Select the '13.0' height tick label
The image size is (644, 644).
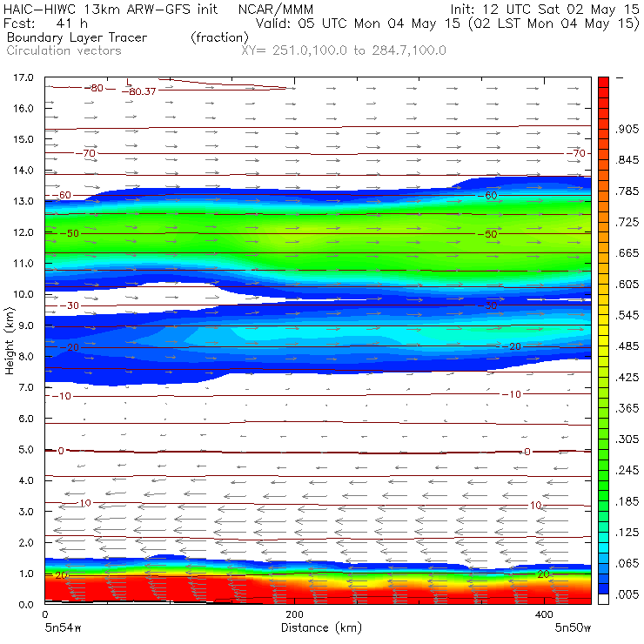[x=23, y=201]
